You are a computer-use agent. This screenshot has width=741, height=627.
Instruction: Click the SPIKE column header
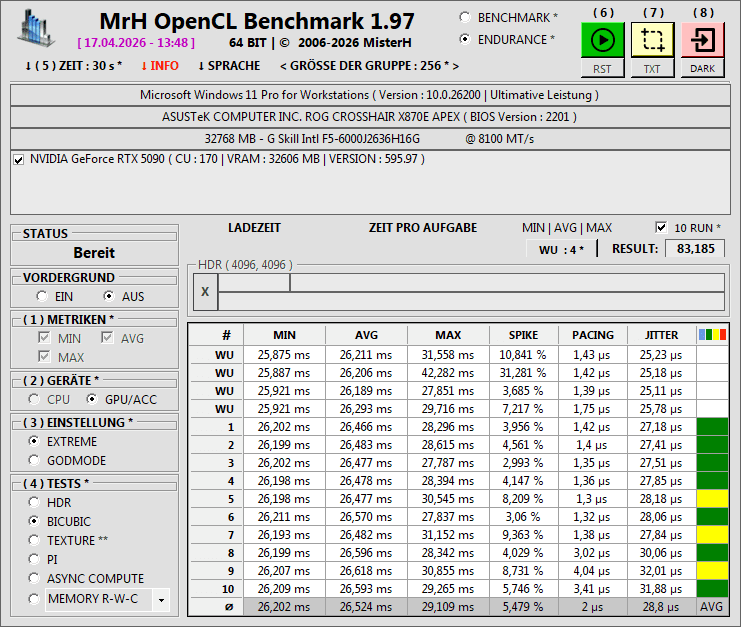coord(524,335)
